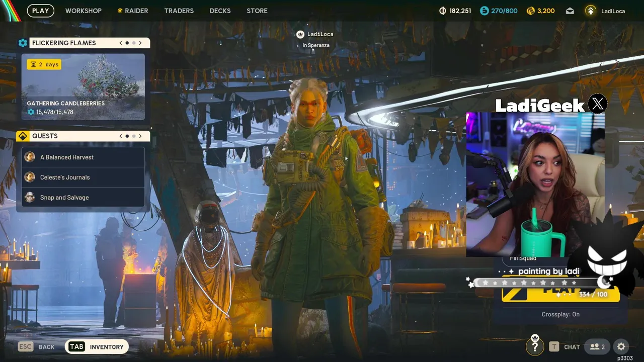Image resolution: width=644 pixels, height=362 pixels.
Task: Click the Crossplay: On setting
Action: pos(560,314)
